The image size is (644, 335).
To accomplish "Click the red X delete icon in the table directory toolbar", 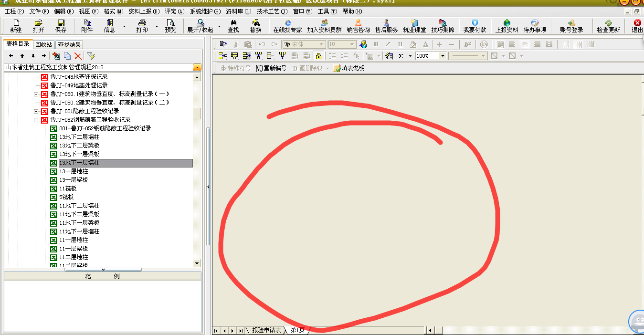I will point(78,56).
